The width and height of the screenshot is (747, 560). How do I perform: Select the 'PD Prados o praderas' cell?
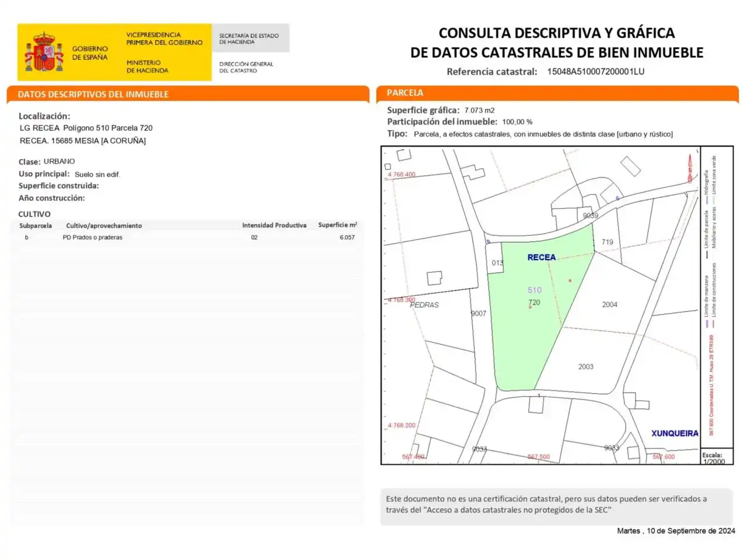coord(93,237)
